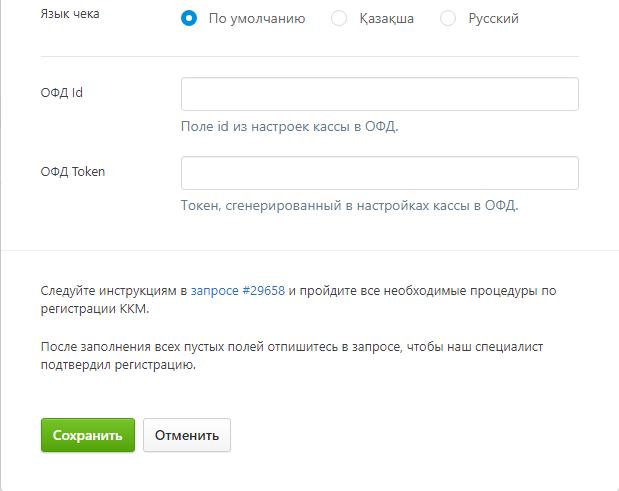The height and width of the screenshot is (491, 619).
Task: Open the запросе #29658 link
Action: (x=238, y=291)
